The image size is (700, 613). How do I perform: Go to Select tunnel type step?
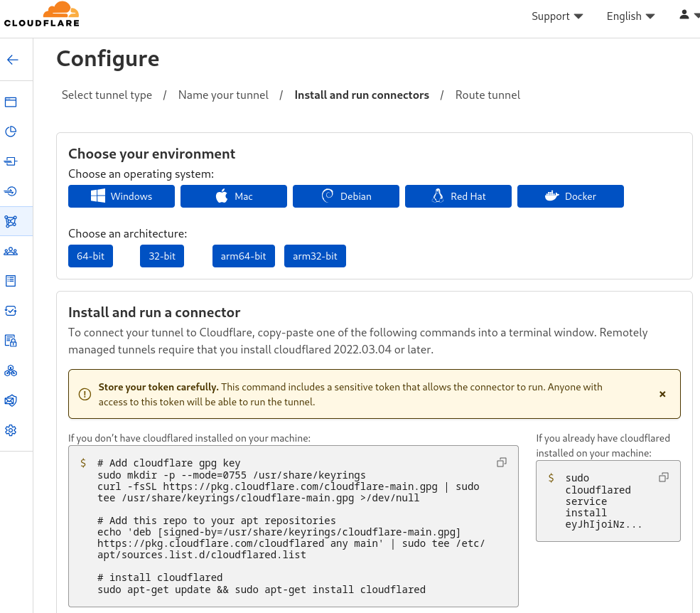(x=107, y=95)
